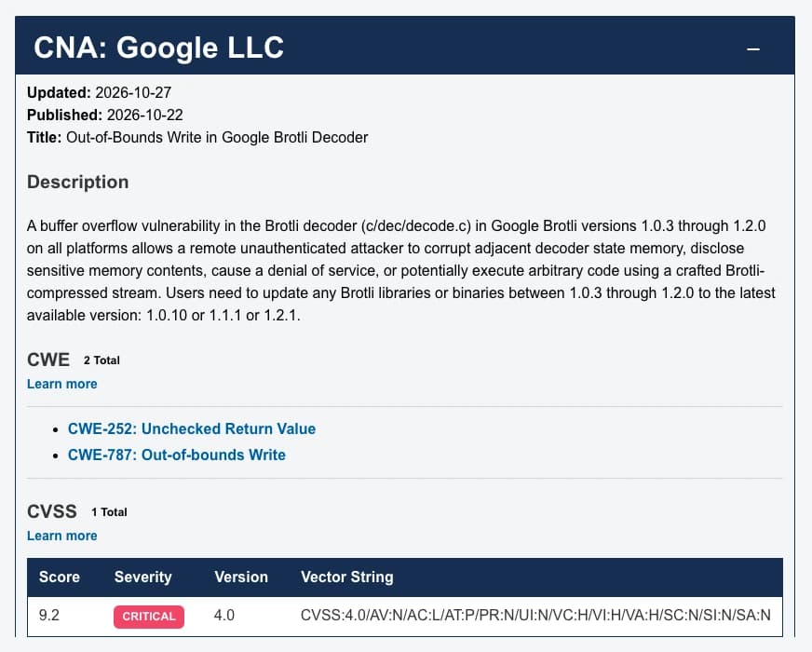Click the Version column header

coord(241,577)
